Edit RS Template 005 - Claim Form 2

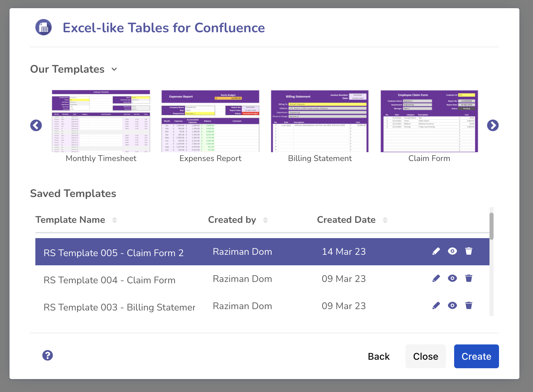[x=436, y=251]
